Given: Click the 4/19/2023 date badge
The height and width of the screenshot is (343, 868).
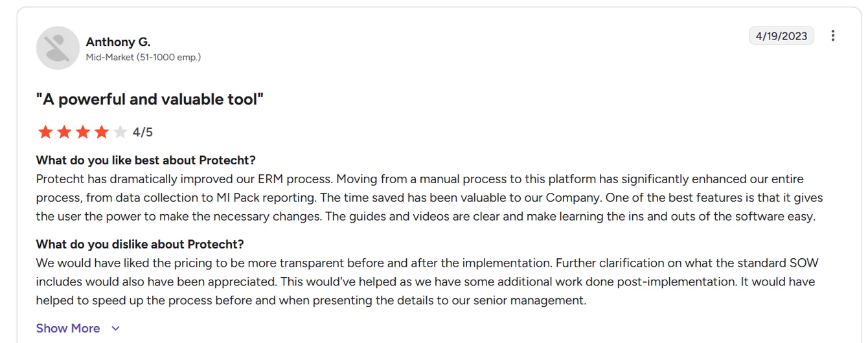Looking at the screenshot, I should 781,36.
